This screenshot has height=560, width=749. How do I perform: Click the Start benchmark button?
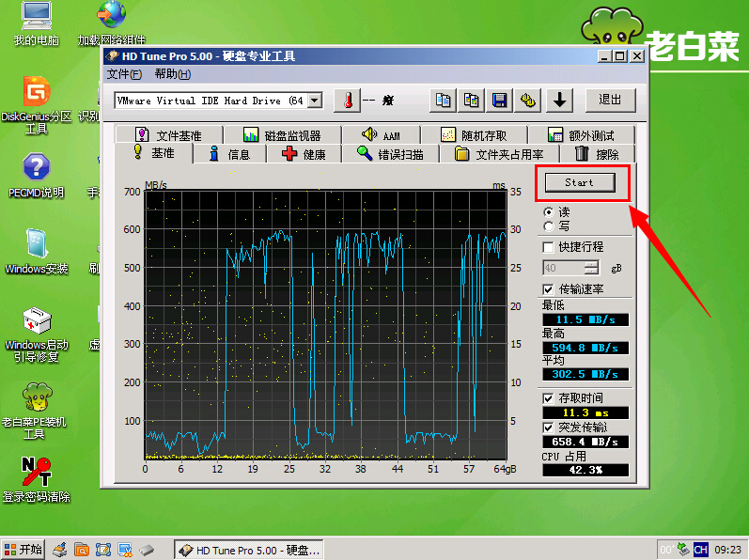580,182
